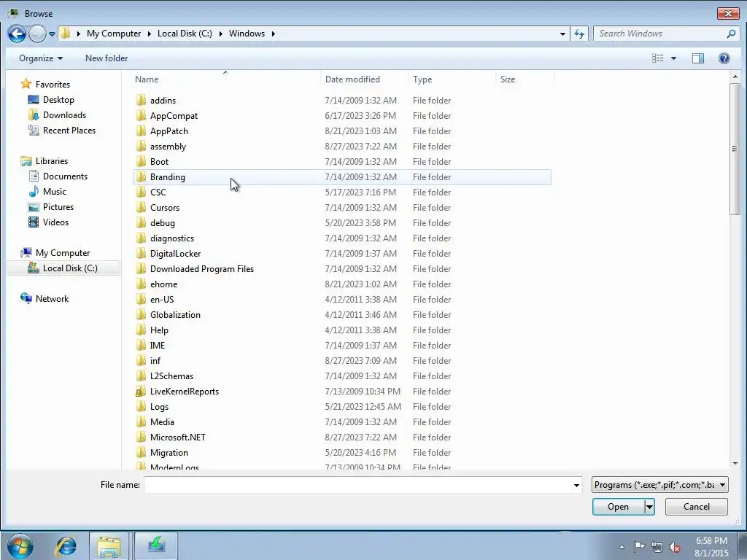Open Desktop in the navigation pane
The width and height of the screenshot is (747, 560).
point(58,99)
